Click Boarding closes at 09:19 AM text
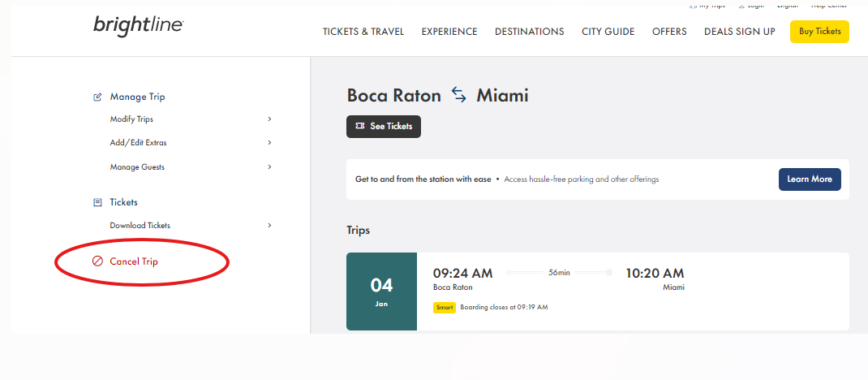The image size is (868, 380). tap(505, 307)
